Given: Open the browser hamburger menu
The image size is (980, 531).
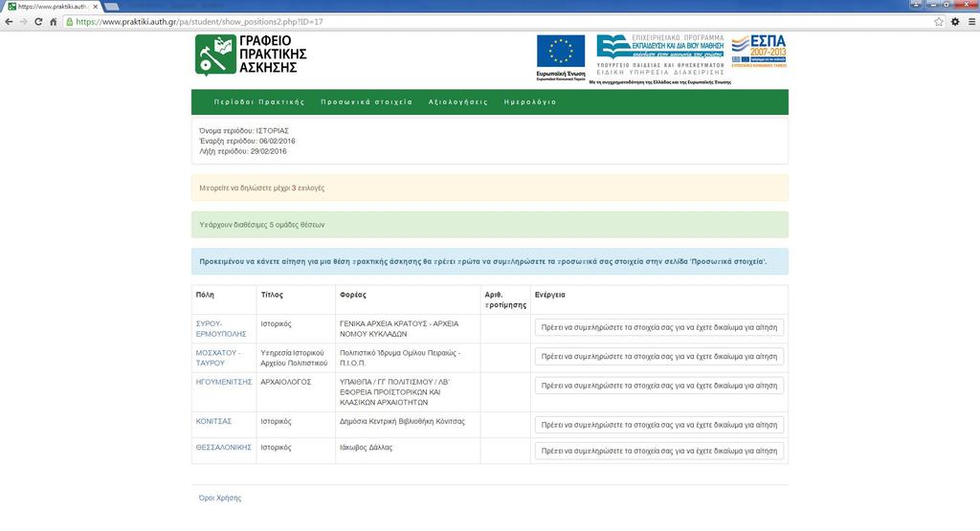Looking at the screenshot, I should pos(972,22).
